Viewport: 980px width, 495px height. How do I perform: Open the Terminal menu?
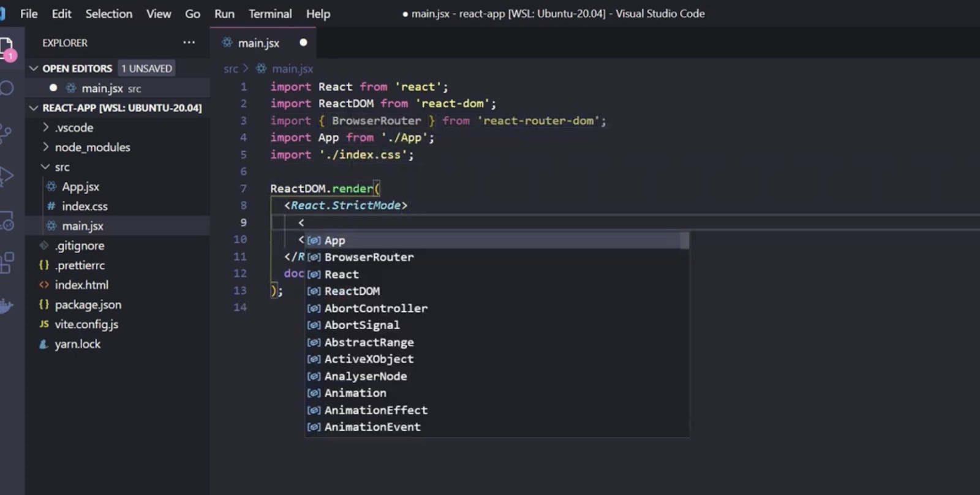click(270, 13)
